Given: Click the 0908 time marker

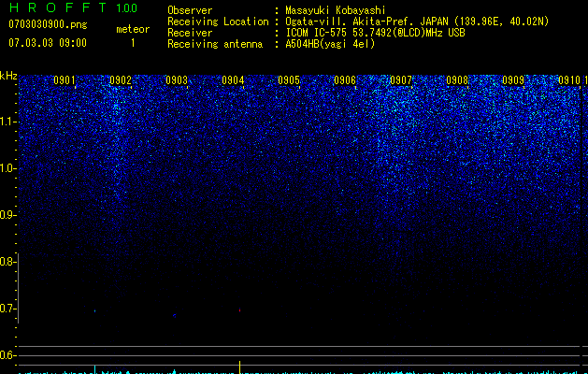Looking at the screenshot, I should [x=457, y=80].
